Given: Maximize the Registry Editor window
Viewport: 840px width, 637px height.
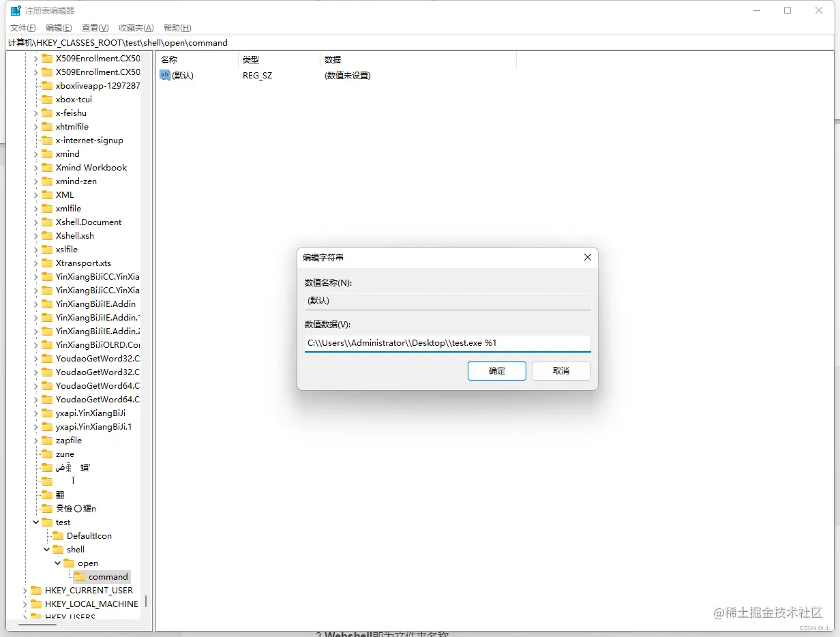Looking at the screenshot, I should (787, 10).
